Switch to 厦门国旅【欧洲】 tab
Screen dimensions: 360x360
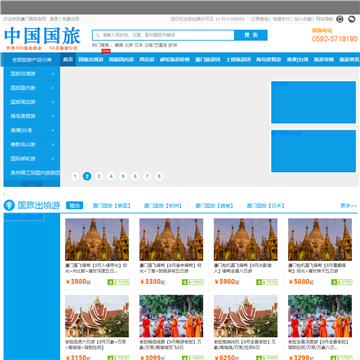click(x=163, y=206)
